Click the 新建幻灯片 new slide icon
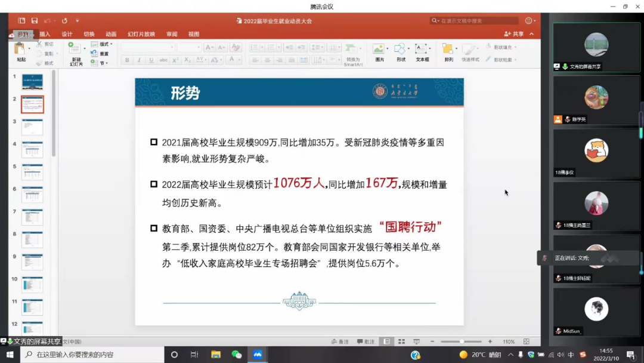Screen dimensions: 644x363 [76, 53]
